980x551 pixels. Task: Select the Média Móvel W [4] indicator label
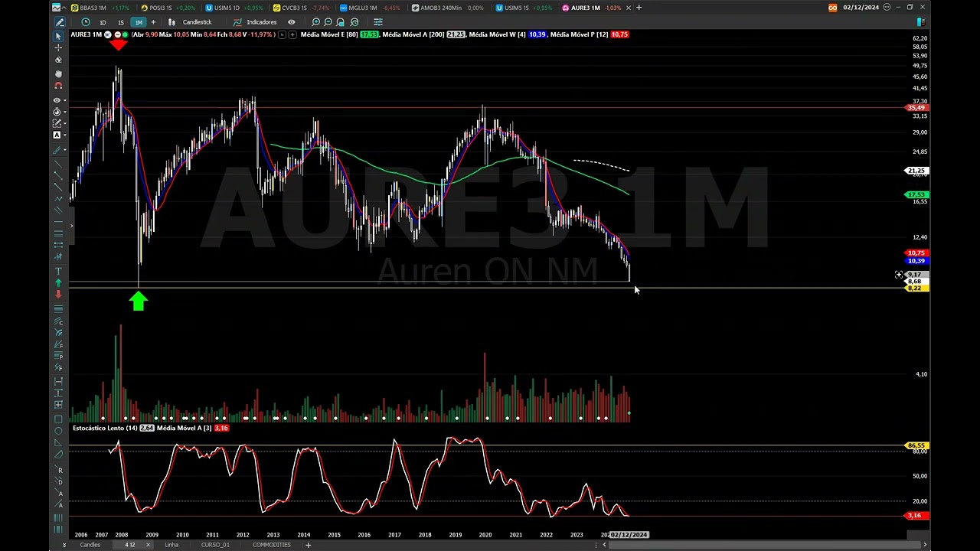497,34
